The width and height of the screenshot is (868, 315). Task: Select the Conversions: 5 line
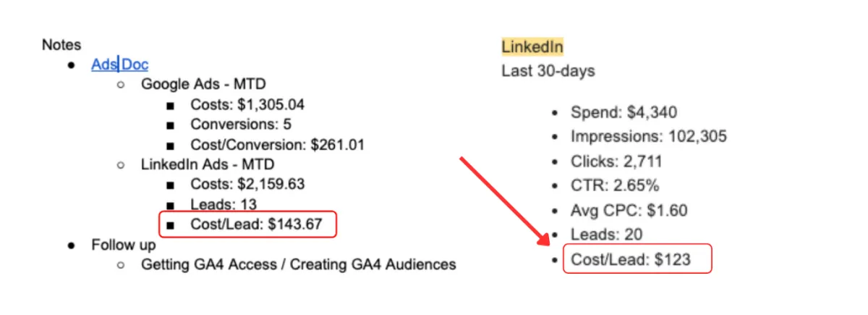[x=241, y=125]
